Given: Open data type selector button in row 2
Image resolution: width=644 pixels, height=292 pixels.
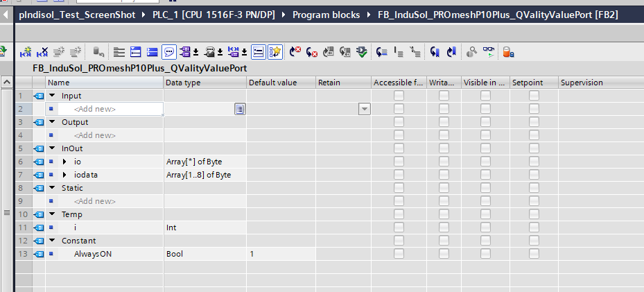Looking at the screenshot, I should (241, 110).
